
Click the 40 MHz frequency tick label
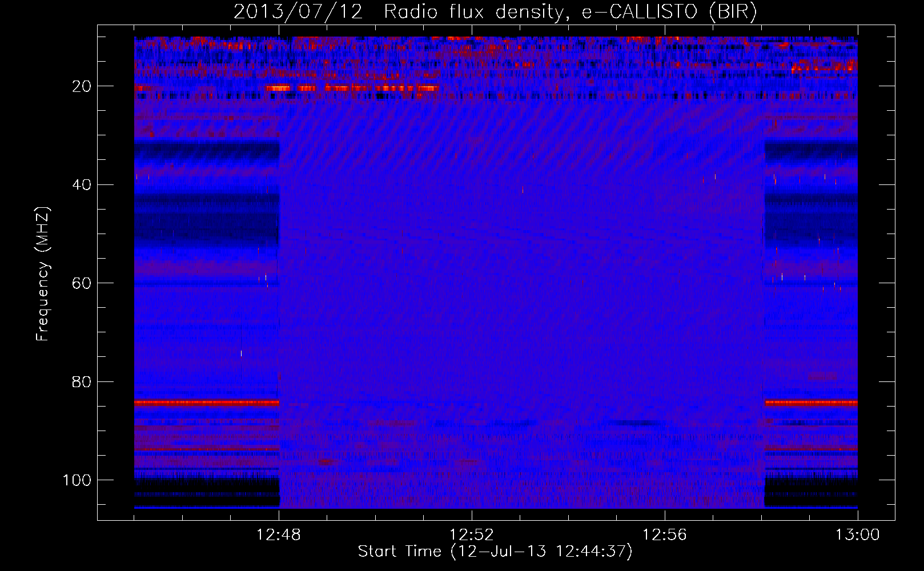[x=82, y=185]
